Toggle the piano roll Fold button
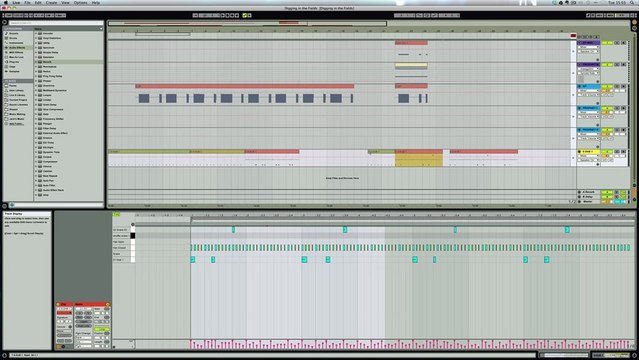This screenshot has height=360, width=639. [x=117, y=214]
